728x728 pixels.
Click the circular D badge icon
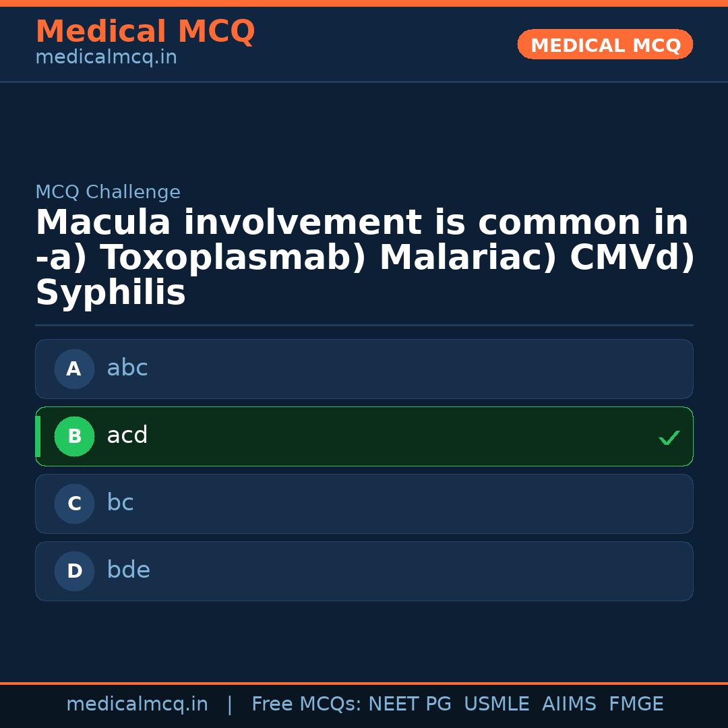click(x=74, y=571)
